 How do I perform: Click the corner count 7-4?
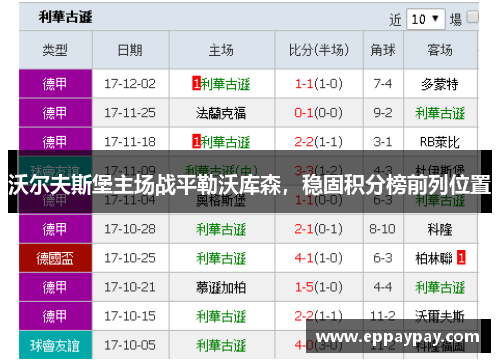tap(383, 84)
